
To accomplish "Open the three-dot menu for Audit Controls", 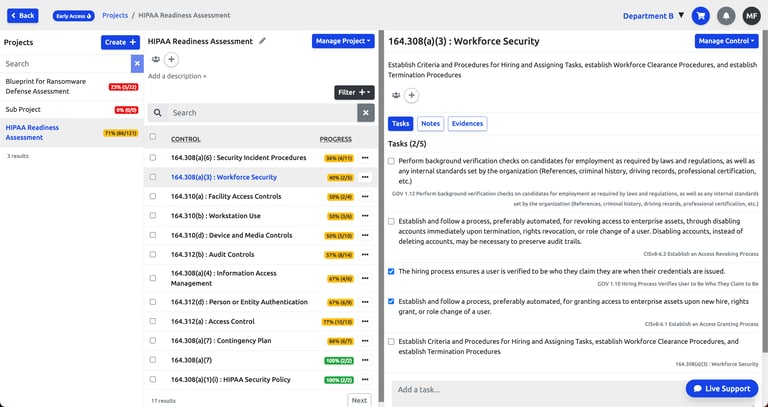I will [365, 255].
